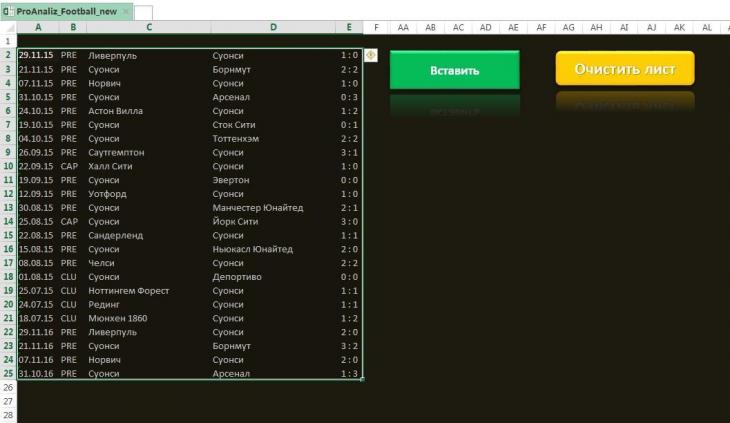Open the paste options smart tag icon
Image resolution: width=730 pixels, height=423 pixels.
pos(371,55)
